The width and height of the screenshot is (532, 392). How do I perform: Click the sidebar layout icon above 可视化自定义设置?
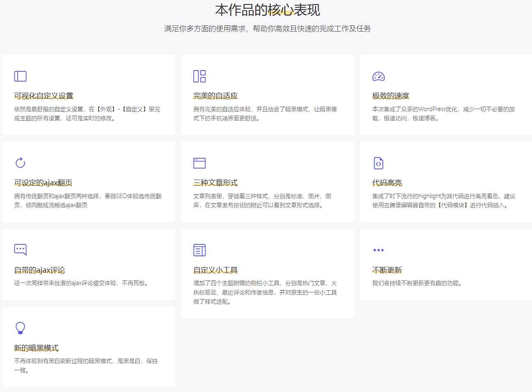tap(20, 76)
